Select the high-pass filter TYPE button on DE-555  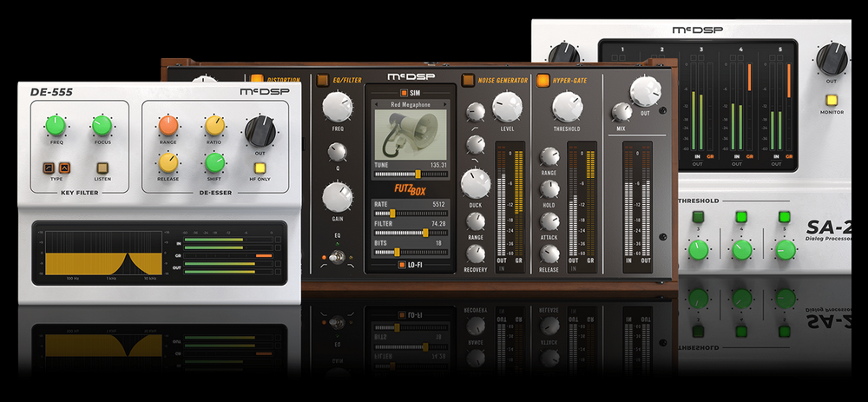(49, 168)
